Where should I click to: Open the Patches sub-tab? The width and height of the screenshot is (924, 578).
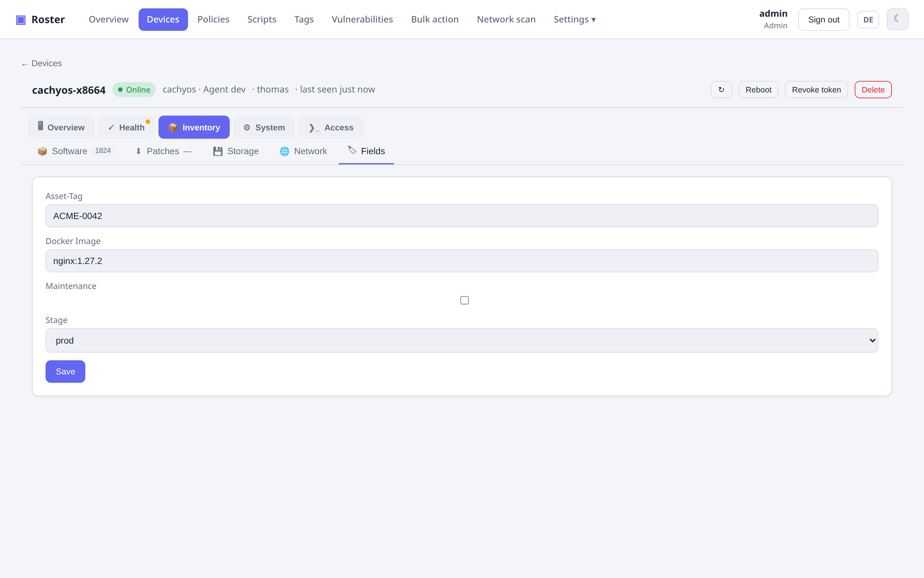click(x=163, y=151)
